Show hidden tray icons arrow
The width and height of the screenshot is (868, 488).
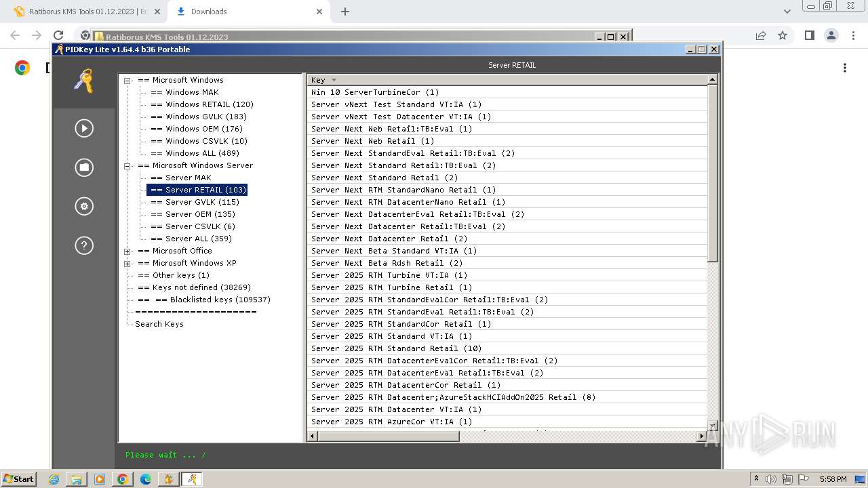(x=756, y=479)
